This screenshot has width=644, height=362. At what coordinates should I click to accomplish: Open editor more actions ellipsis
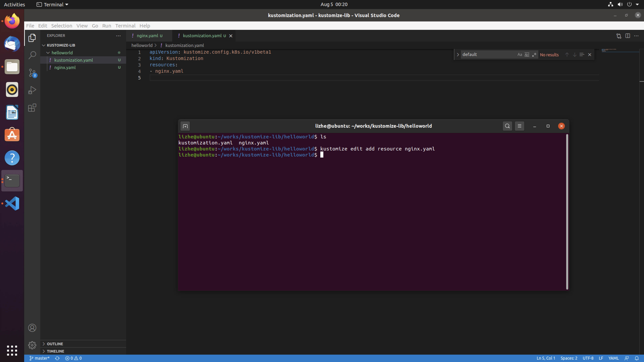pyautogui.click(x=636, y=36)
